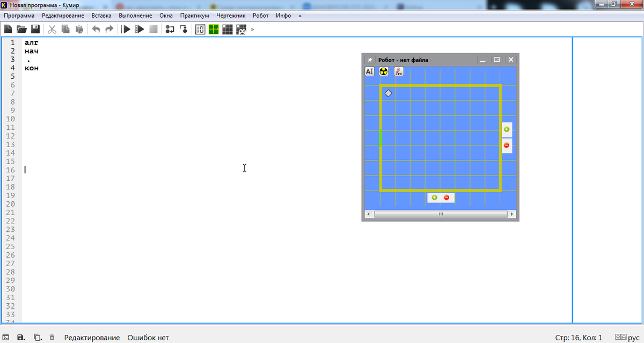Click the step into icon
Image resolution: width=644 pixels, height=343 pixels.
tap(184, 29)
